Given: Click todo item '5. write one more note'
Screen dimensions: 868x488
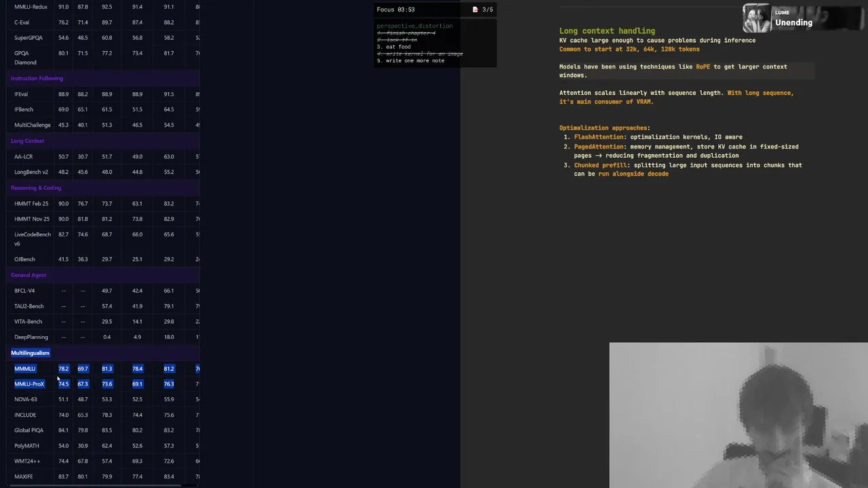Looking at the screenshot, I should click(x=411, y=60).
